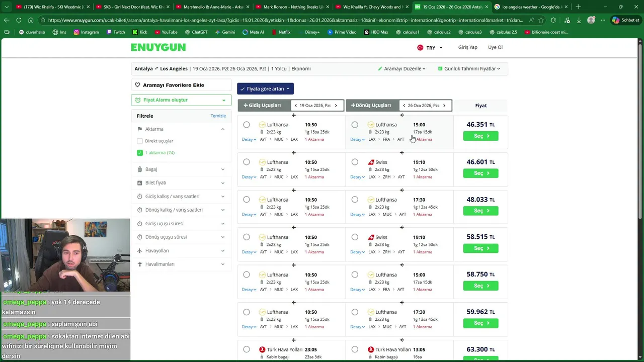644x362 pixels.
Task: Click Seç button for 46.601 TL flight
Action: [x=480, y=173]
